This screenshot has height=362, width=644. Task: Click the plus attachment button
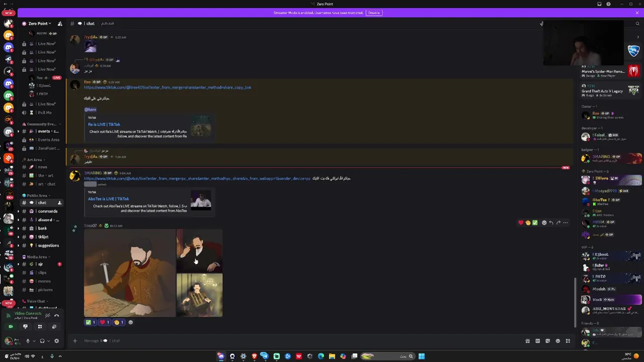75,341
